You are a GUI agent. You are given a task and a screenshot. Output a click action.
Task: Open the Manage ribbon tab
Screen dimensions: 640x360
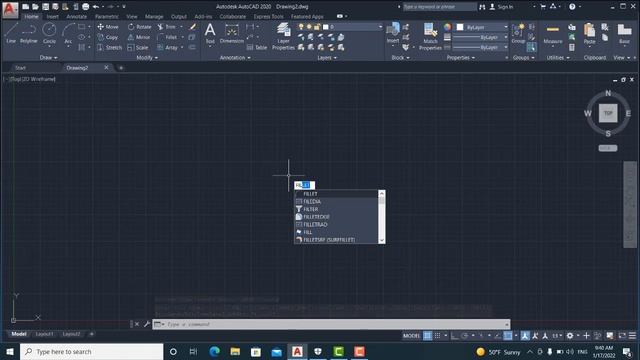[154, 17]
